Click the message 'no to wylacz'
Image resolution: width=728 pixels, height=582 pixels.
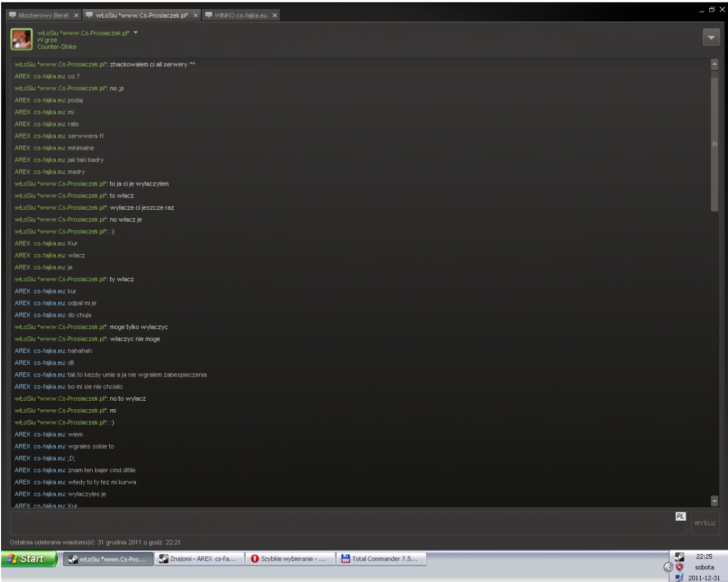point(128,399)
